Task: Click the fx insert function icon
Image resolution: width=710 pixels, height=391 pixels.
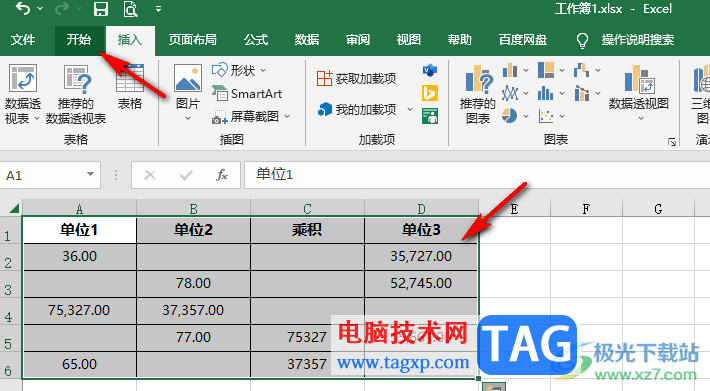Action: click(222, 175)
